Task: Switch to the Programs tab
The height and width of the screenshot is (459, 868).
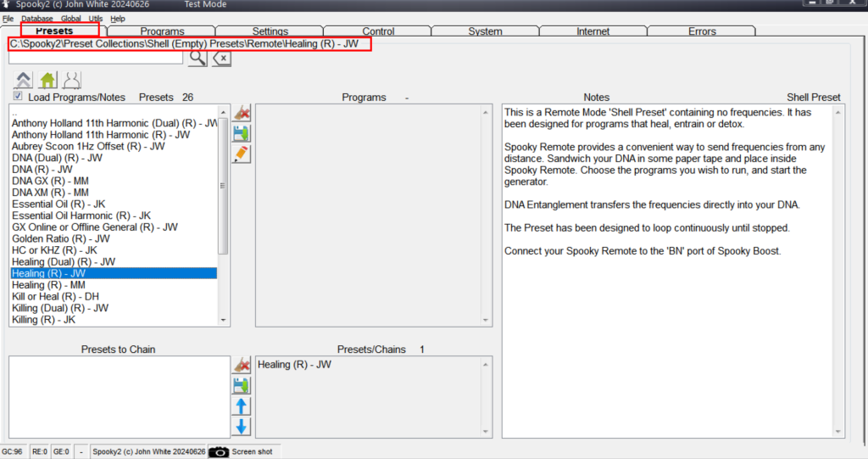Action: click(x=162, y=31)
